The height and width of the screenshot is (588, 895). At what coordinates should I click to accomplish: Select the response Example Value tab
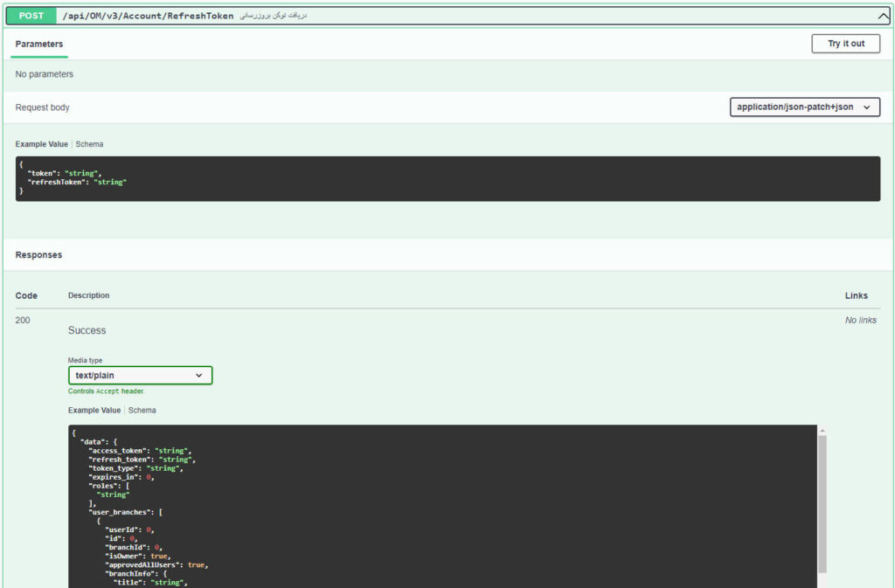pyautogui.click(x=94, y=410)
